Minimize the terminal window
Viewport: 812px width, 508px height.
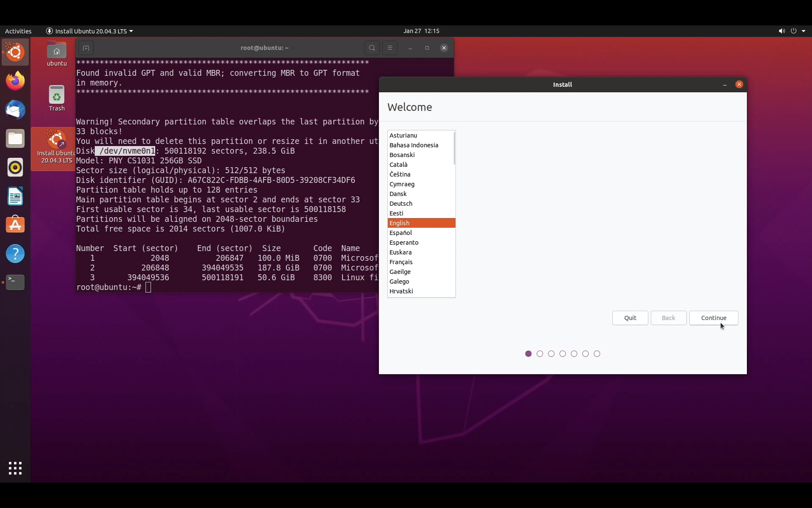(x=410, y=48)
